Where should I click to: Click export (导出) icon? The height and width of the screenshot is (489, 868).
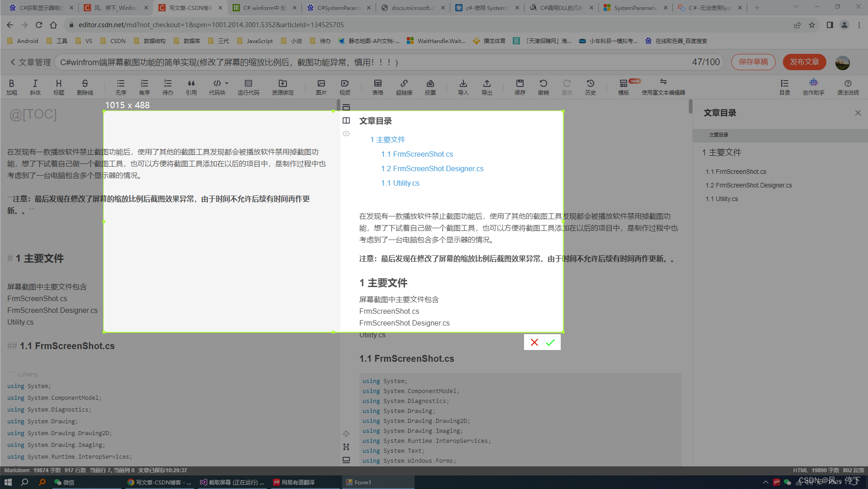point(487,87)
